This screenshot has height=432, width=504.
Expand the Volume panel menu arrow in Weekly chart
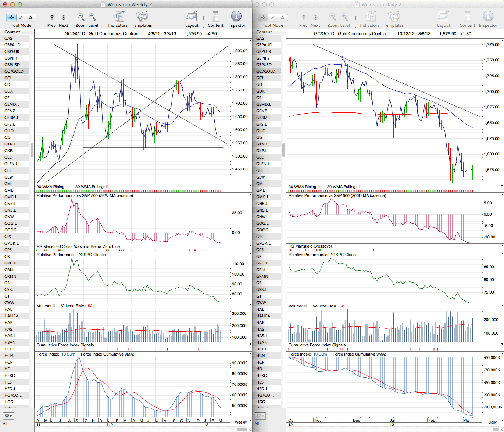pyautogui.click(x=250, y=305)
